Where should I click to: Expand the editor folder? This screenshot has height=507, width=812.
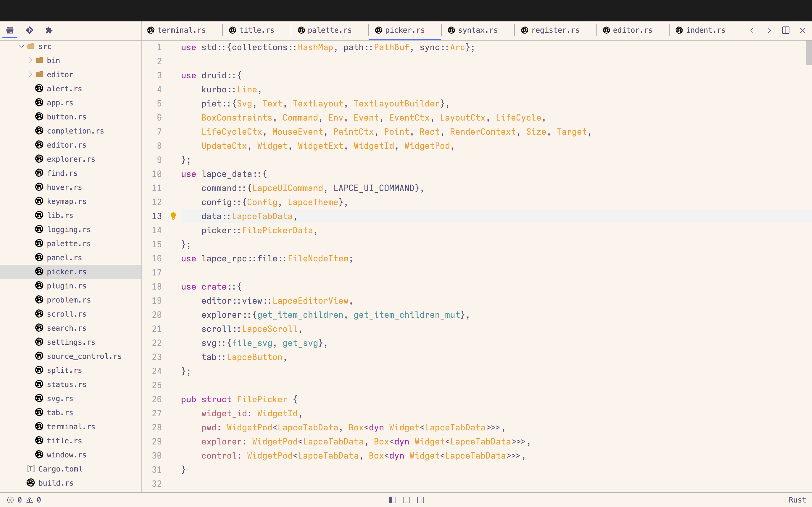[x=30, y=74]
